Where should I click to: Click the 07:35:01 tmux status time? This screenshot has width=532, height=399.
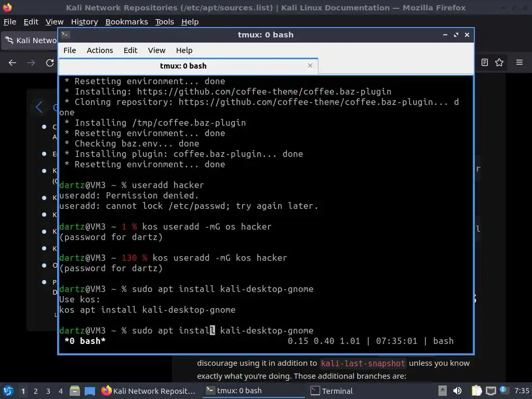(396, 341)
